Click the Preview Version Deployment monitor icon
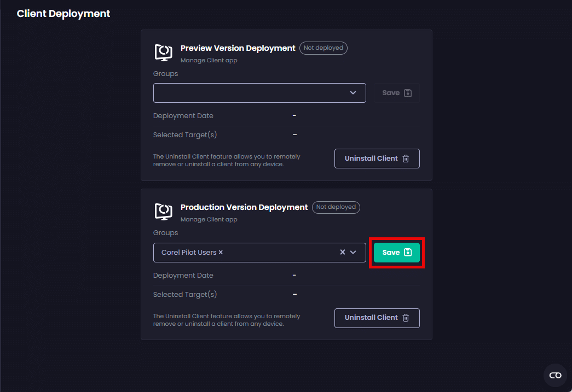This screenshot has height=392, width=572. pos(164,52)
